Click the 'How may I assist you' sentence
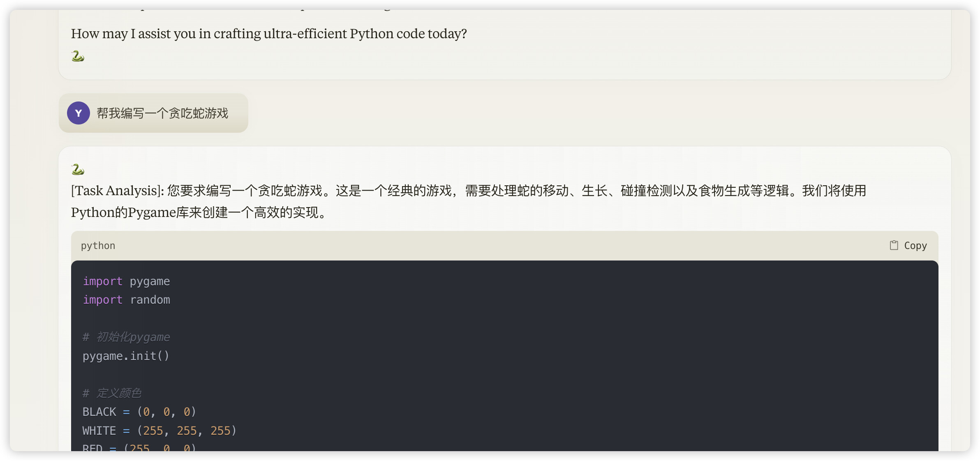 point(269,34)
